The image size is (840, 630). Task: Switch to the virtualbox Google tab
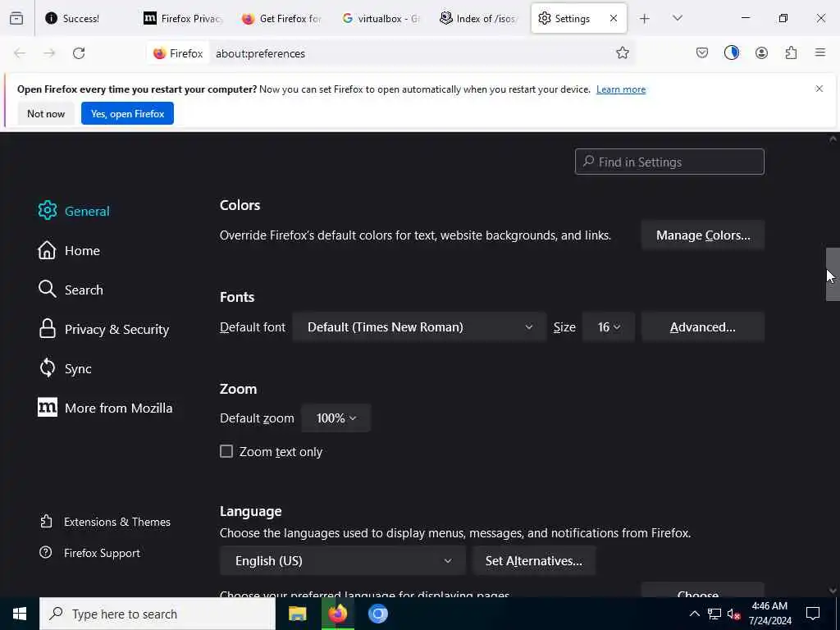click(381, 19)
